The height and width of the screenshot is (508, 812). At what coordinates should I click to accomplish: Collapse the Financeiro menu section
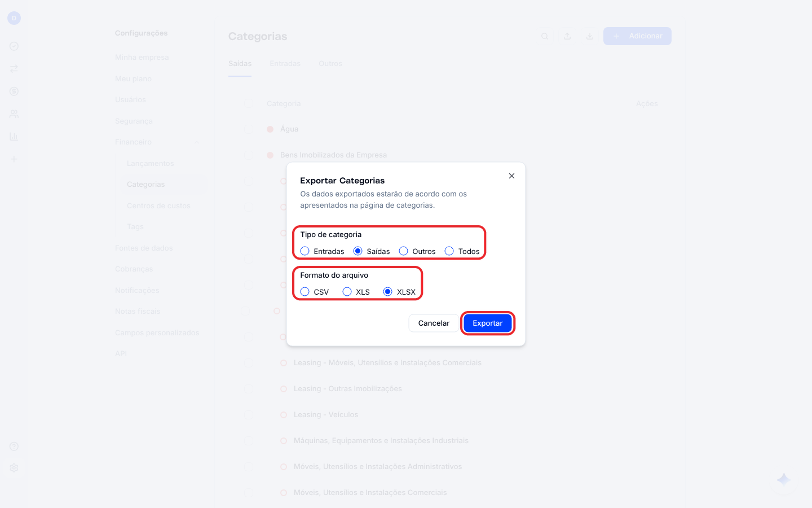pyautogui.click(x=197, y=142)
